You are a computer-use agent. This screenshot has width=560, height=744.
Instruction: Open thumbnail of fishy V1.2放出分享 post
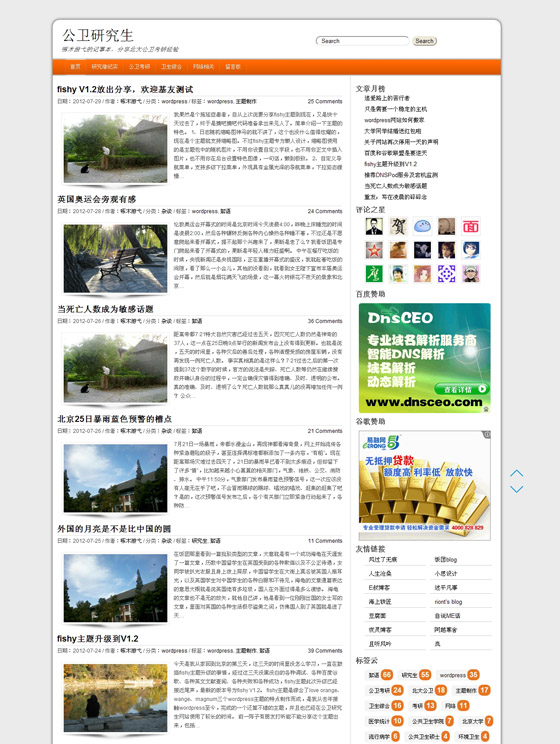click(115, 149)
